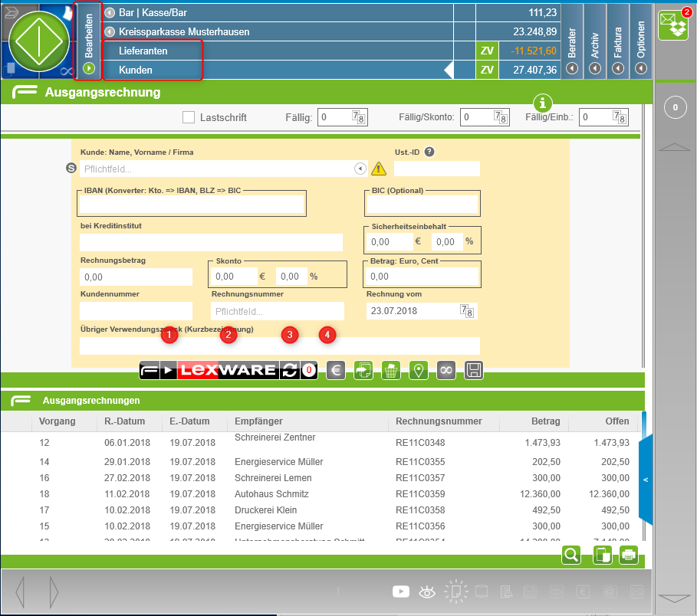Click the YouTube video icon in bottom bar
This screenshot has width=697, height=616.
point(401,591)
